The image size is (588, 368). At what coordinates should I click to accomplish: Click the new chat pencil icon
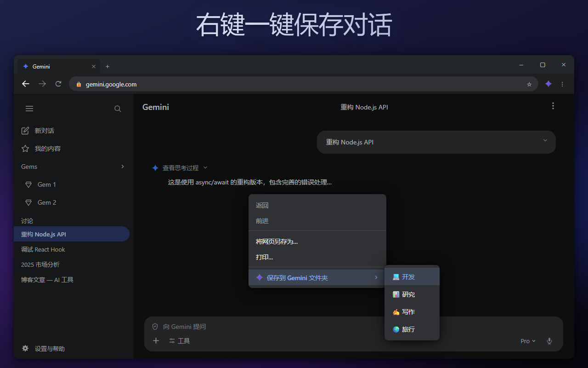(x=25, y=131)
